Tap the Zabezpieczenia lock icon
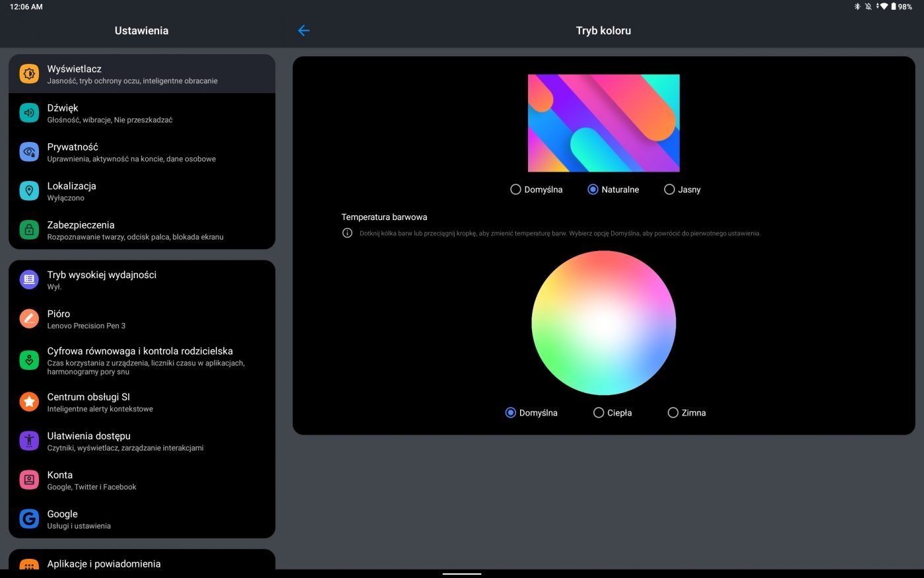 coord(29,230)
